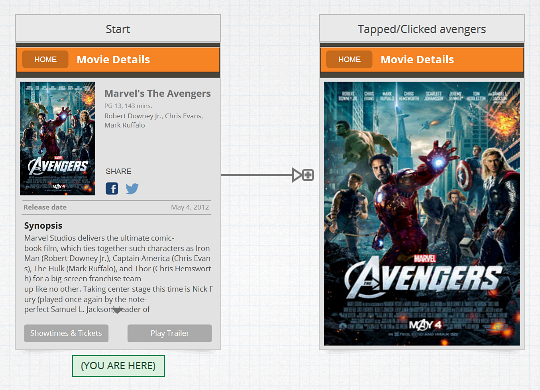Select the Start state header

118,29
